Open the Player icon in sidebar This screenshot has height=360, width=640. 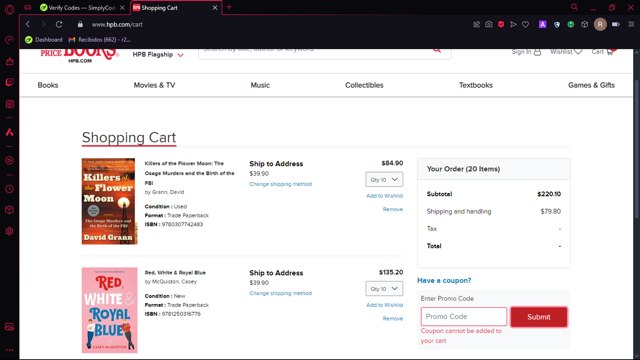point(9,160)
